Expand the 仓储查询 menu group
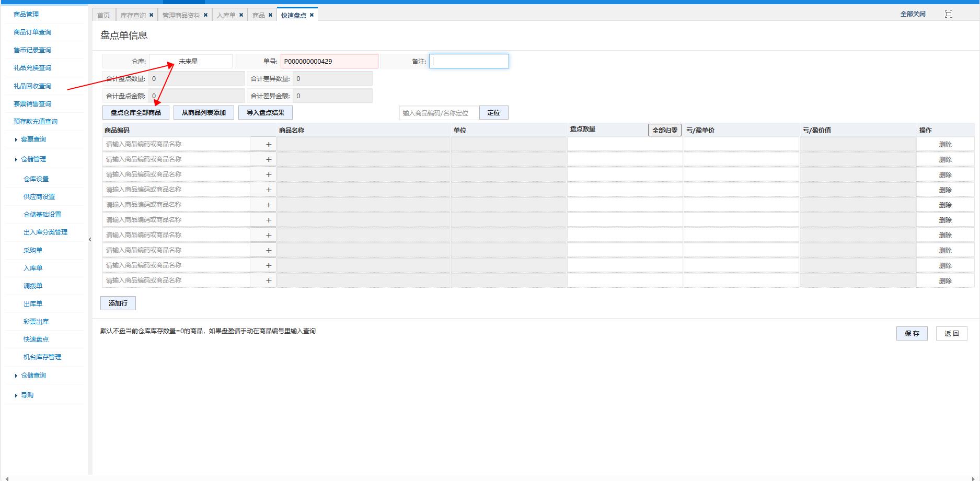The height and width of the screenshot is (481, 980). coord(33,376)
